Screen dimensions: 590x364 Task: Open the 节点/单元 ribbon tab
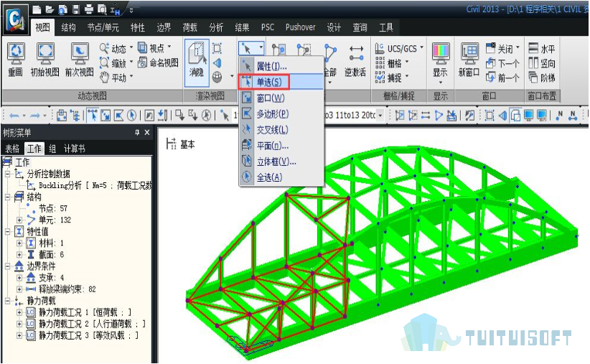click(103, 27)
